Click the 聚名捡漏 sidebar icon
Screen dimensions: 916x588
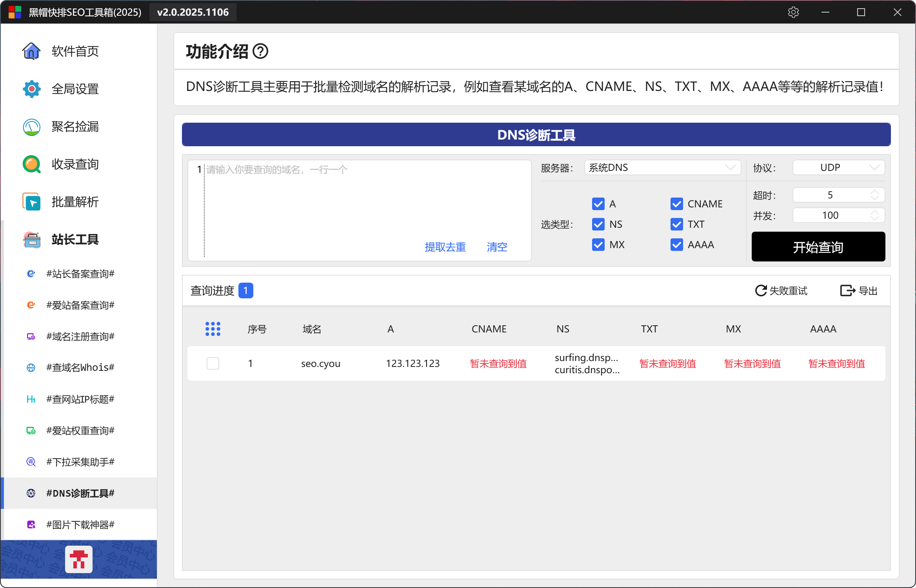click(31, 127)
